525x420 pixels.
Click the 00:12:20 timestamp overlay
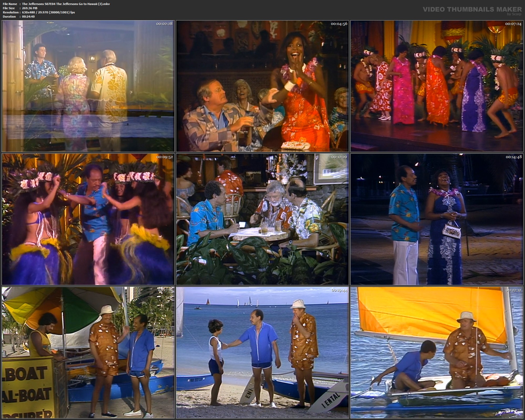click(x=339, y=157)
